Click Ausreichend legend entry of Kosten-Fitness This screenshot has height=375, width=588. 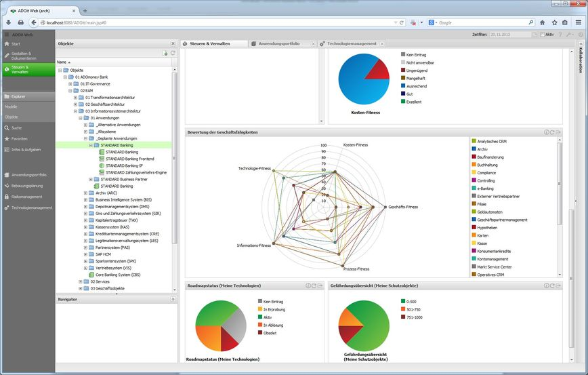(x=414, y=86)
